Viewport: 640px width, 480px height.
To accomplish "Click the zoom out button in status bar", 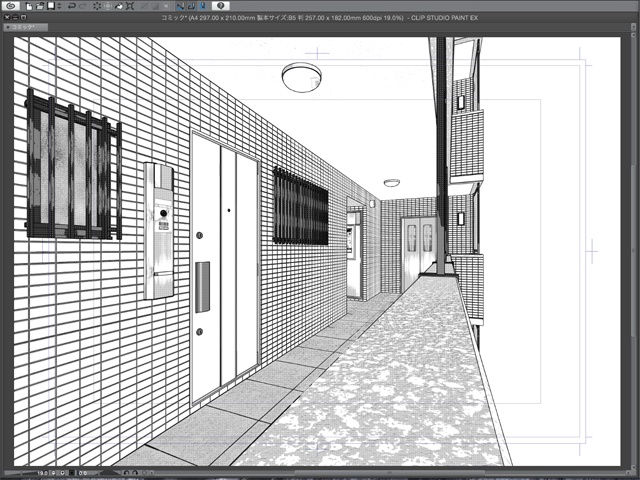I will point(53,473).
